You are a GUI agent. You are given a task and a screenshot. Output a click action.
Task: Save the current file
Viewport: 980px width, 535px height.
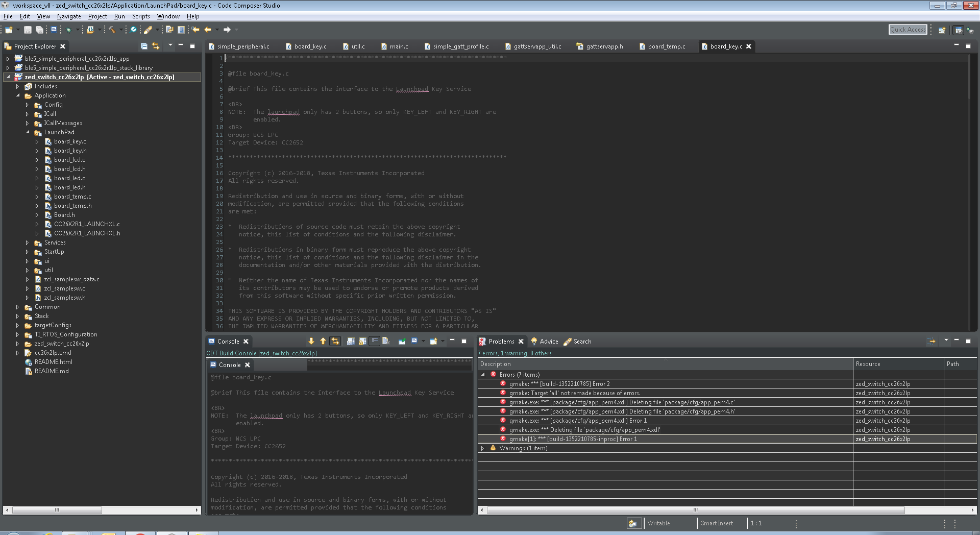click(x=28, y=30)
